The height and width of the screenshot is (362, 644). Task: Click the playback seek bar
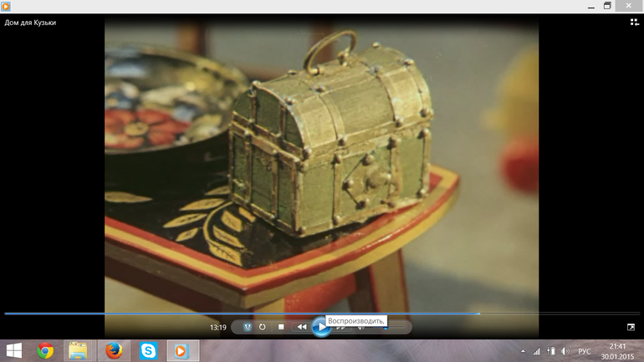click(x=251, y=314)
